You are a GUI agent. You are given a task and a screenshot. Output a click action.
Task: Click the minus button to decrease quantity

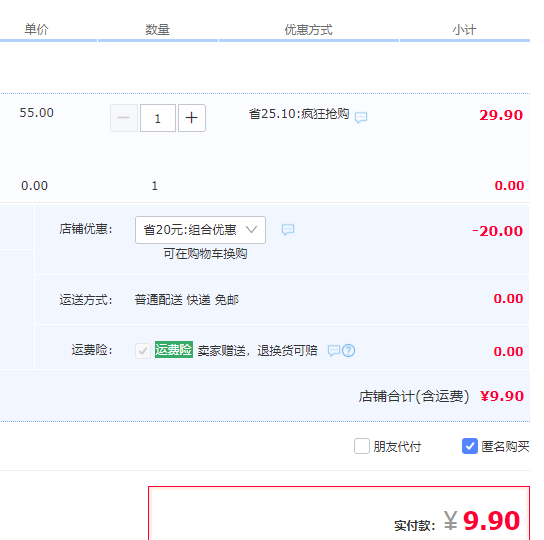coord(124,118)
